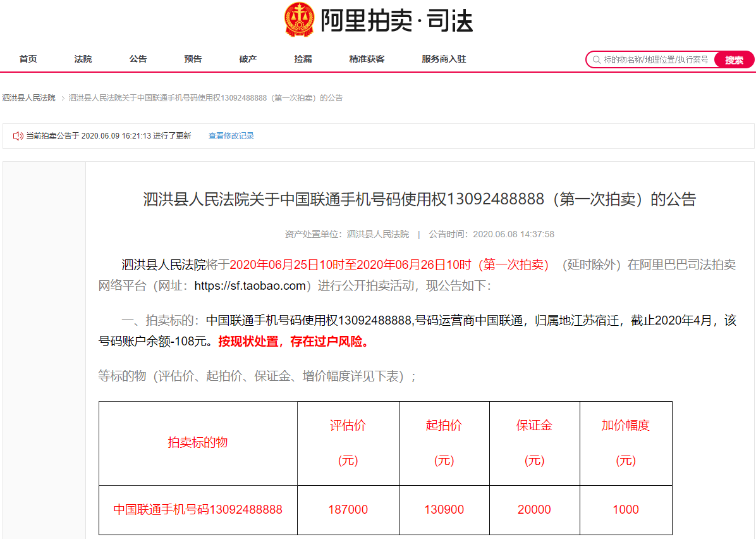Click the starting price 130900 in the table
Image resolution: width=756 pixels, height=539 pixels.
click(x=444, y=510)
